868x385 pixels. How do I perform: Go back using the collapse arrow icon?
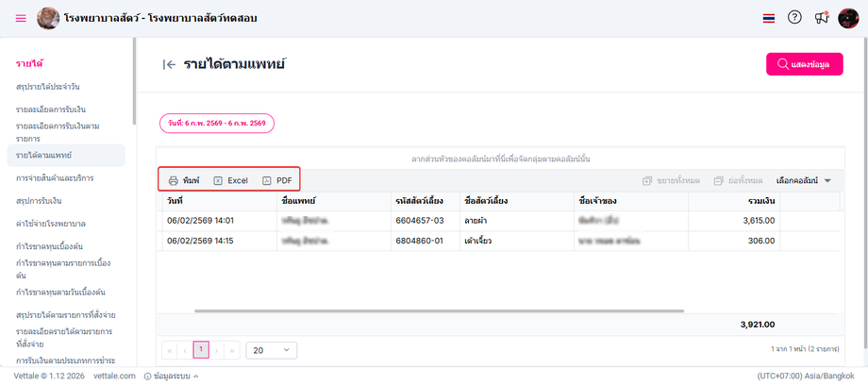click(x=170, y=64)
